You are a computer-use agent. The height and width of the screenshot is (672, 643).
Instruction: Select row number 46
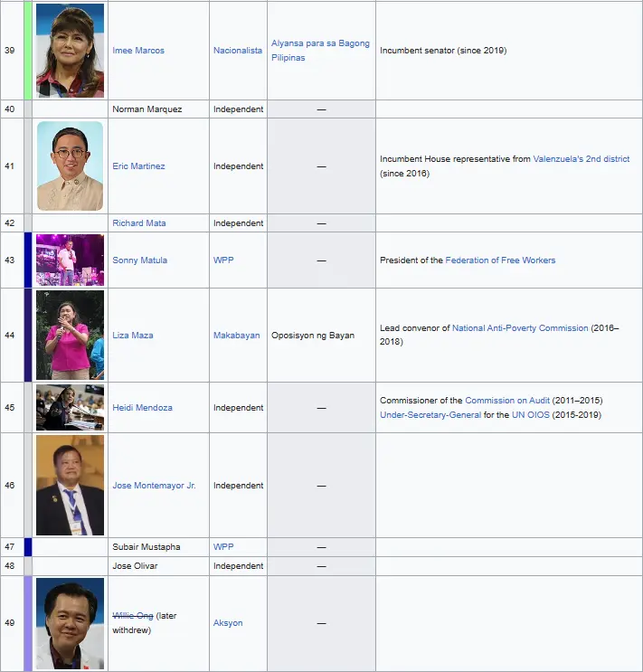tap(9, 485)
